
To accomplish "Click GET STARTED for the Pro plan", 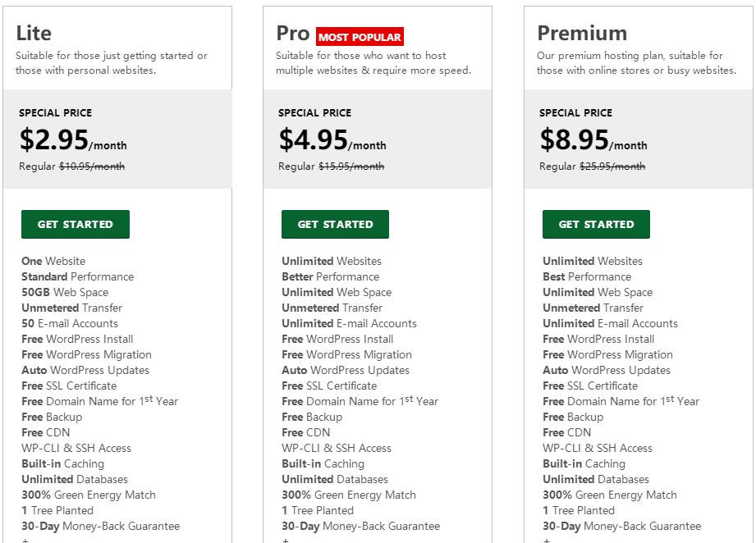I will pyautogui.click(x=335, y=224).
